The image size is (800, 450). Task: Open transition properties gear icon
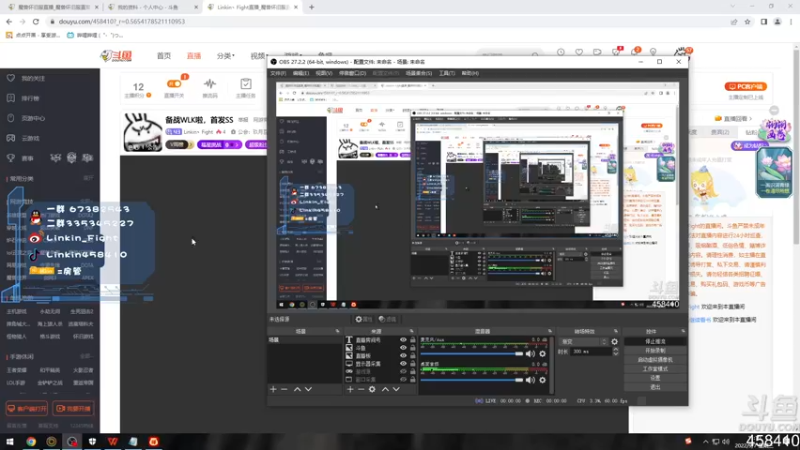[614, 342]
